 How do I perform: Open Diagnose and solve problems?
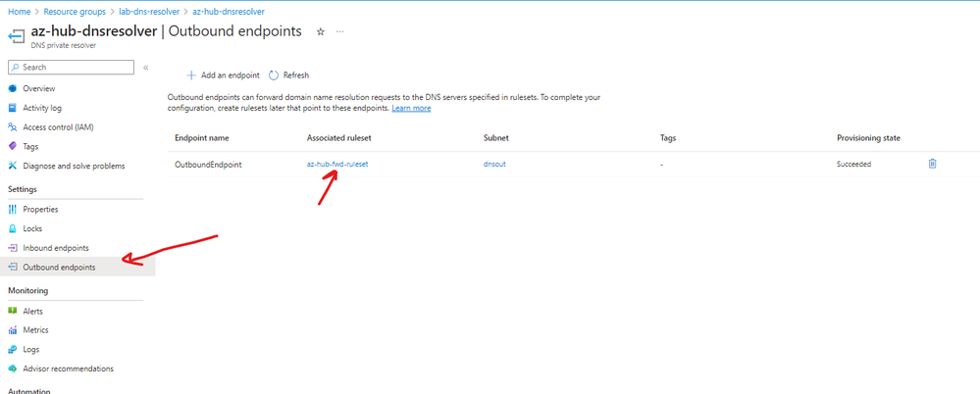[74, 166]
